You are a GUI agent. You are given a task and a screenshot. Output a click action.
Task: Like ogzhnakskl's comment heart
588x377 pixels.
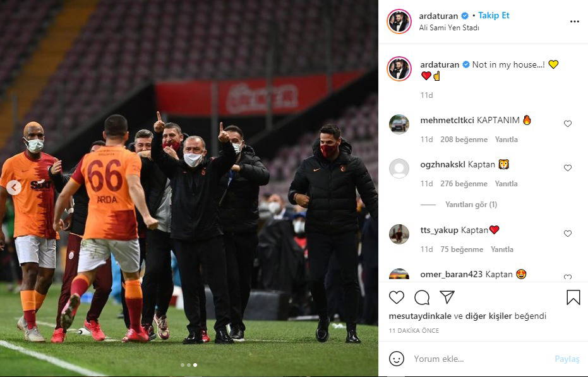568,168
